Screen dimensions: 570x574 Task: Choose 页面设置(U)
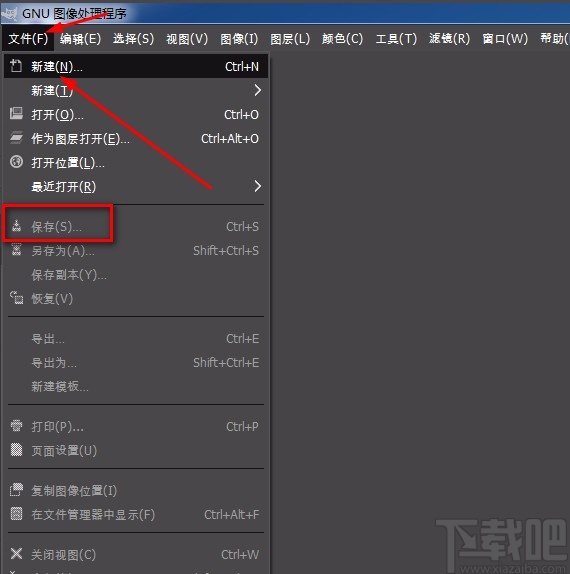(136, 451)
